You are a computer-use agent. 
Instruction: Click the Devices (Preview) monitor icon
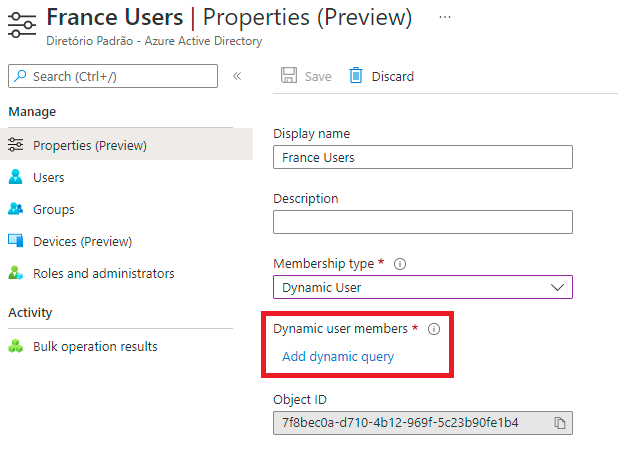point(15,241)
